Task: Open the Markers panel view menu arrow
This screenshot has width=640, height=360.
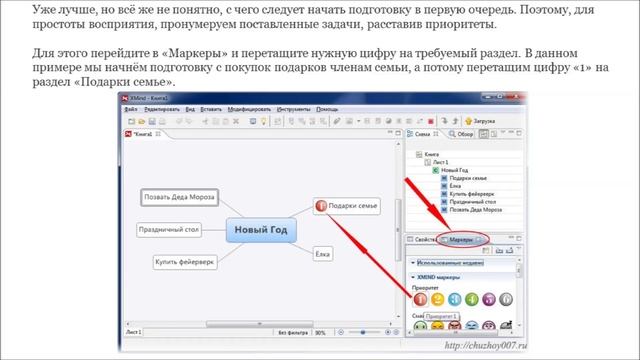Action: click(x=519, y=249)
